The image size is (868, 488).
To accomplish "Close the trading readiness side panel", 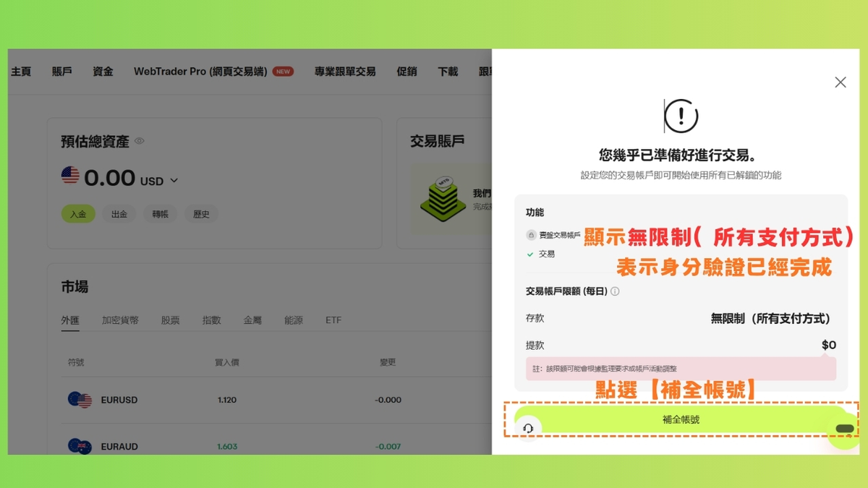I will click(x=840, y=82).
